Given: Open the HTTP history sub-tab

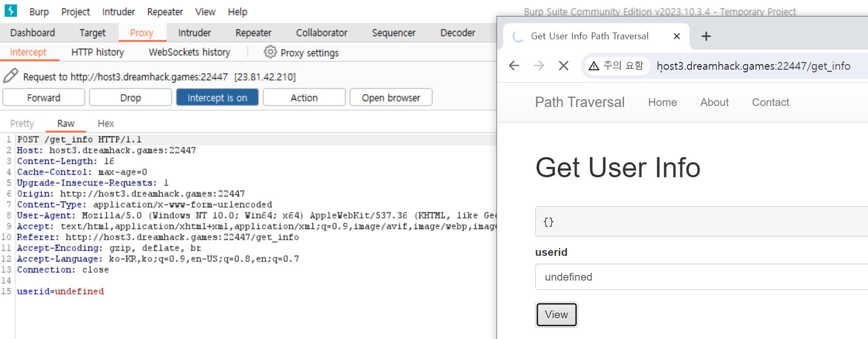Looking at the screenshot, I should 98,52.
